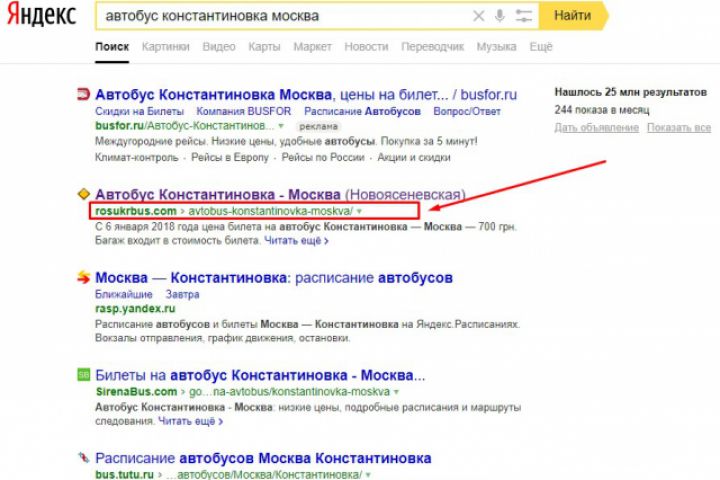Open the Картинки tab

pos(166,47)
